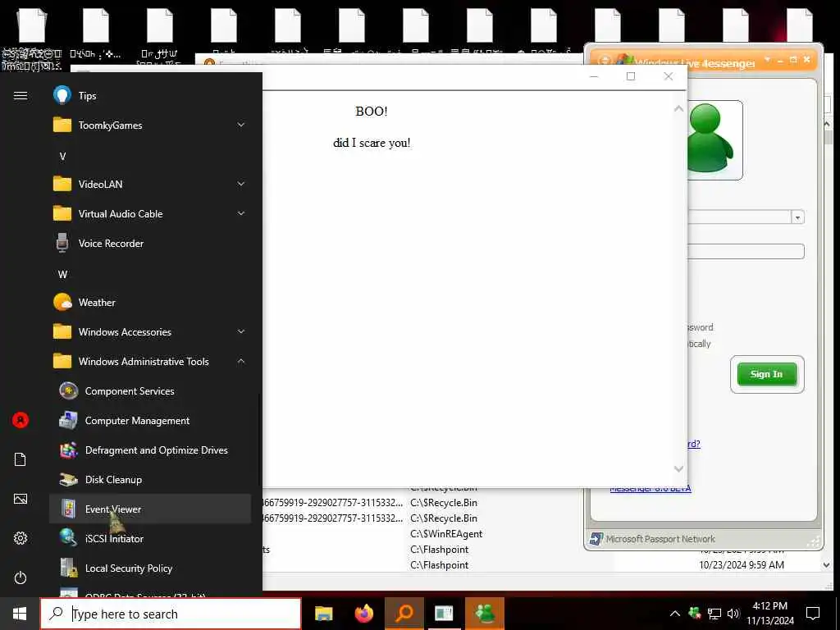Click the Messenger tray status icon

(695, 614)
